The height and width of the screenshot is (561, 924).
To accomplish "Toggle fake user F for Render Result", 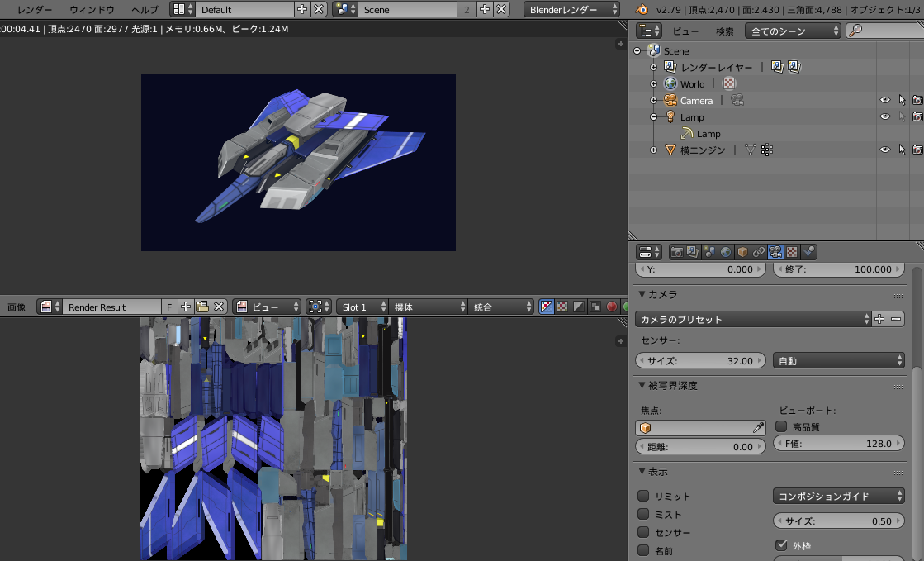I will tap(169, 307).
